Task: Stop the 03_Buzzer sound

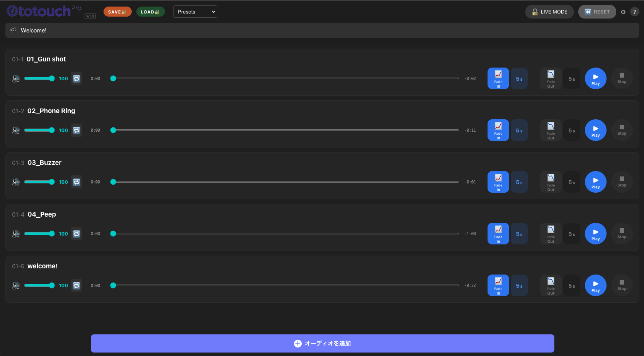Action: click(622, 182)
